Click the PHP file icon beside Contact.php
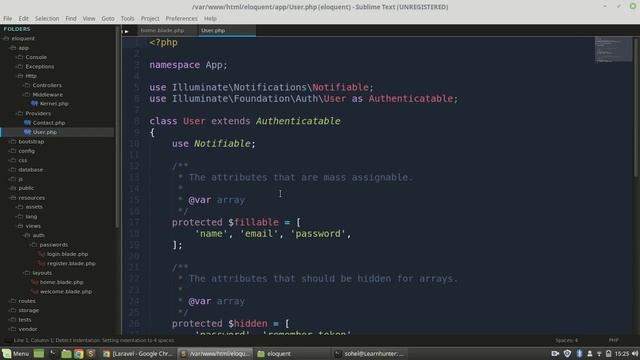 27,122
